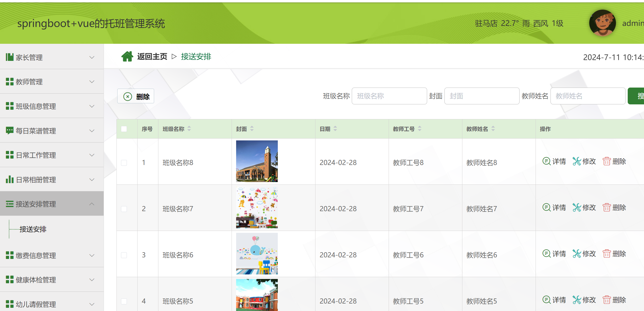Click the admin user avatar

coord(602,23)
